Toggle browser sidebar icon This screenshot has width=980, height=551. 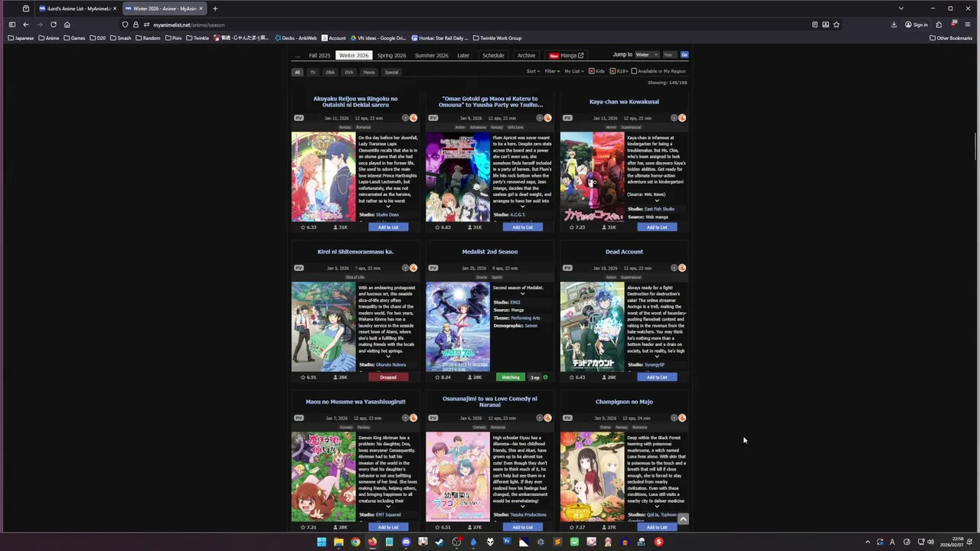[11, 24]
